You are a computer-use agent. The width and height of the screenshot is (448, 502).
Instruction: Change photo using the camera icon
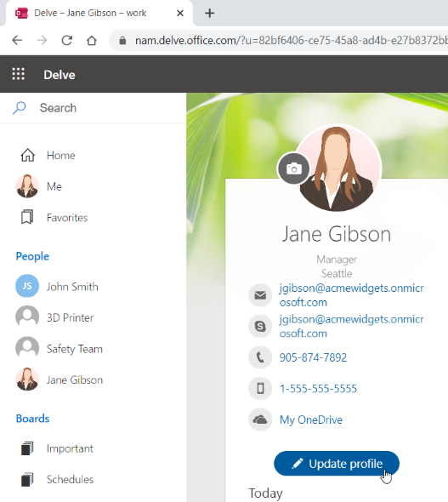click(x=293, y=168)
